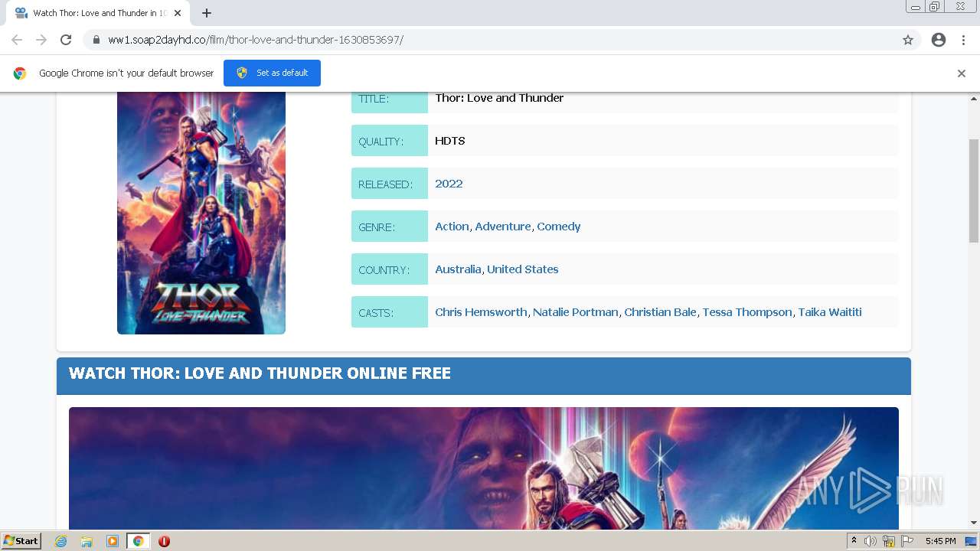
Task: Click the padlock site info icon
Action: pos(96,40)
